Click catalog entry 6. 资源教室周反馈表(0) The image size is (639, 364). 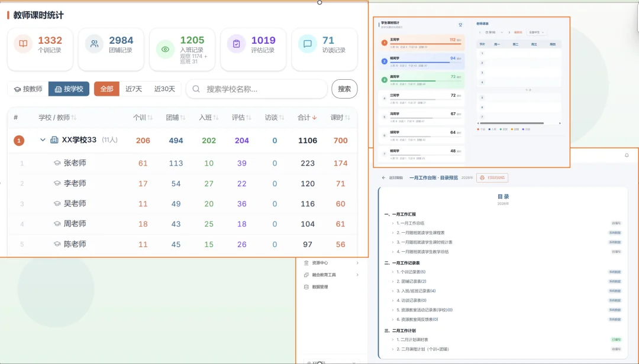tap(417, 320)
